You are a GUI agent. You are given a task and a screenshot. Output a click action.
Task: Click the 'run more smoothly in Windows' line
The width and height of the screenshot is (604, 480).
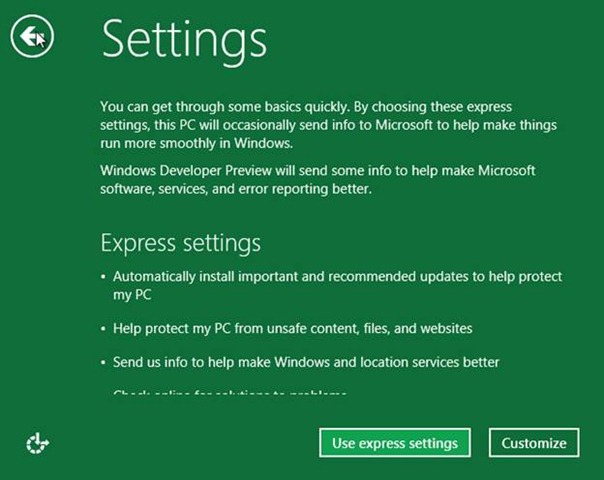coord(196,143)
